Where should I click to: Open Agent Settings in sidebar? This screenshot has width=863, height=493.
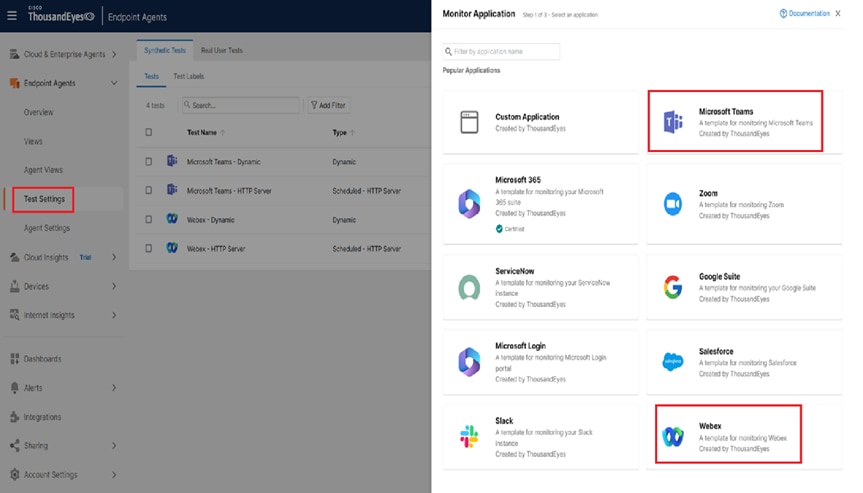47,228
